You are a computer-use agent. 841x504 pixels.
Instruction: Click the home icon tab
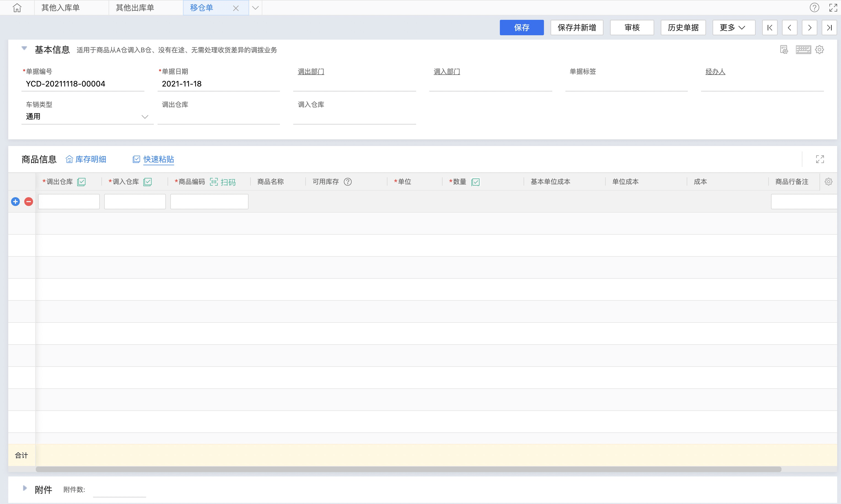17,7
